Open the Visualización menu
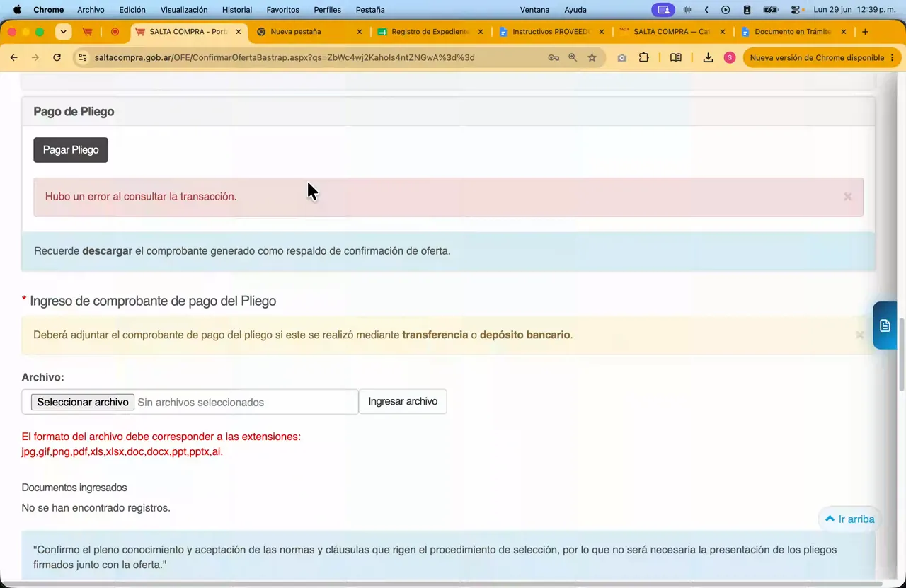This screenshot has width=906, height=588. pyautogui.click(x=184, y=10)
